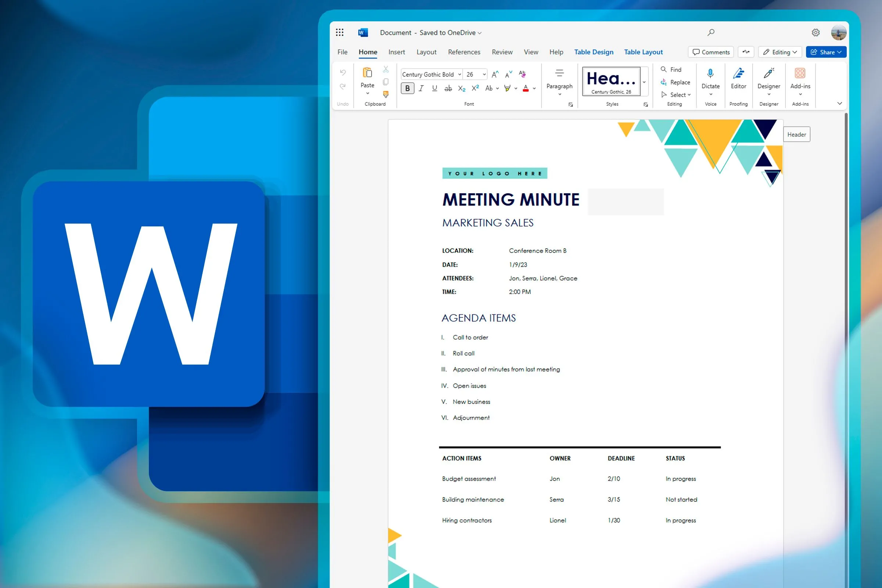Image resolution: width=882 pixels, height=588 pixels.
Task: Open the Comments panel
Action: (711, 52)
